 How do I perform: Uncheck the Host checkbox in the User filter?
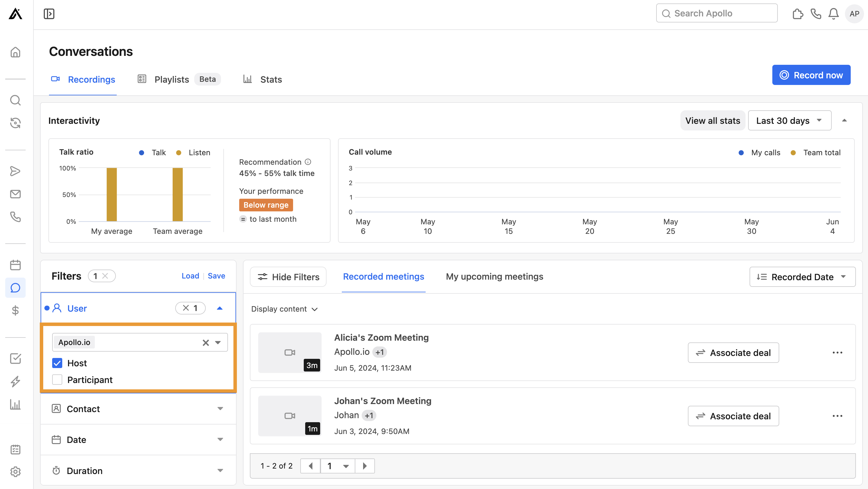(x=57, y=363)
